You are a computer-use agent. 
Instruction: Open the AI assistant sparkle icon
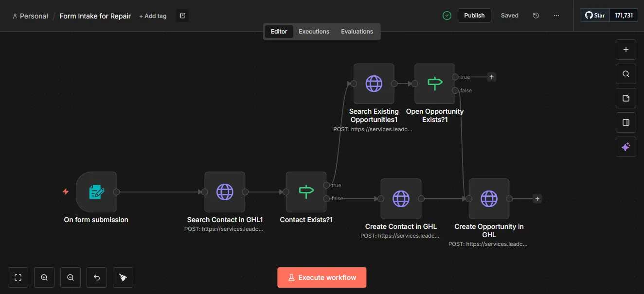click(x=626, y=147)
